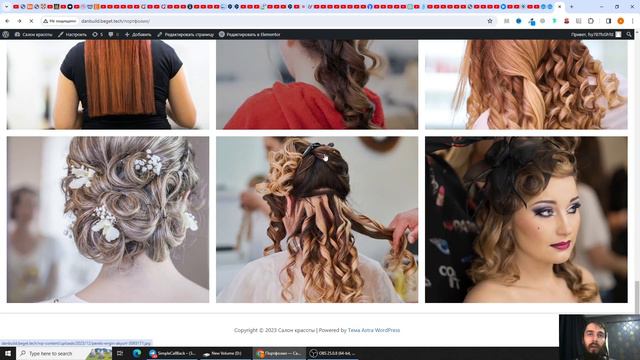
Task: Open the browser side panel icon
Action: point(608,21)
